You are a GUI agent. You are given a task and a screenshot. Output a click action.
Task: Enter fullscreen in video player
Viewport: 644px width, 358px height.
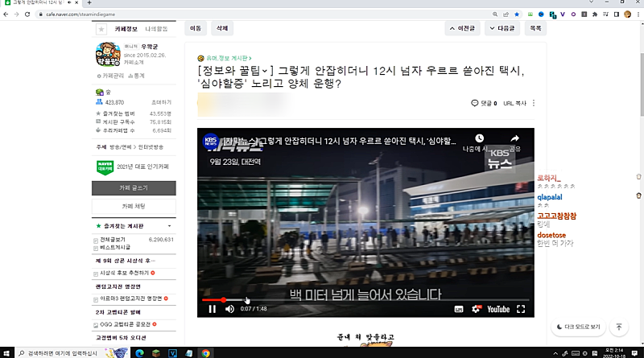[521, 309]
